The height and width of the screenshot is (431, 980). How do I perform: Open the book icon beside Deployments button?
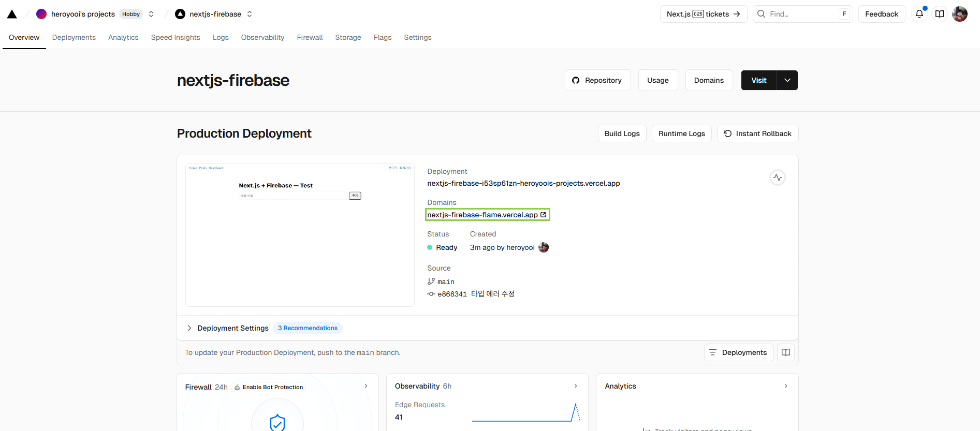pyautogui.click(x=785, y=352)
